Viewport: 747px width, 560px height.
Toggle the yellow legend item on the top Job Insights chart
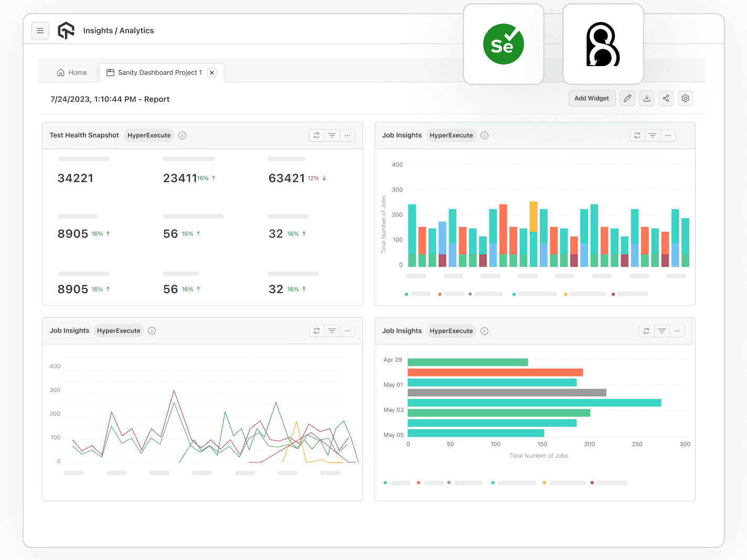click(565, 294)
